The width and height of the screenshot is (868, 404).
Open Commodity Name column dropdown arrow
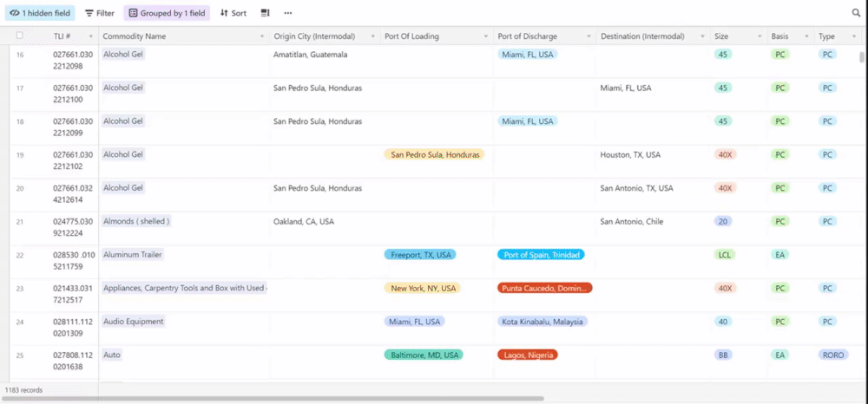[262, 36]
